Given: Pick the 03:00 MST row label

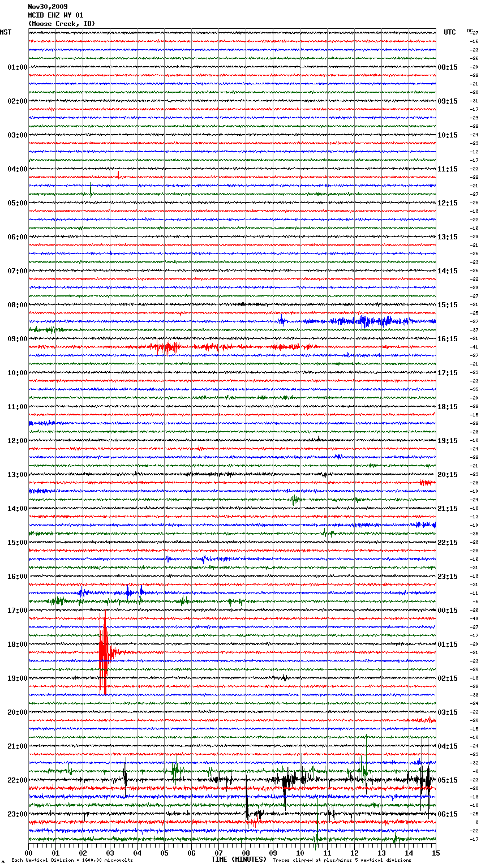Looking at the screenshot, I should [x=18, y=135].
